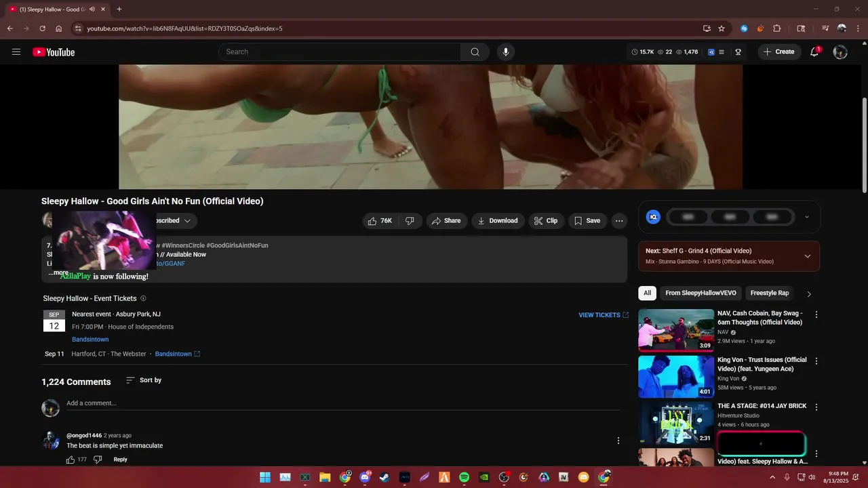The width and height of the screenshot is (868, 488).
Task: Click page vertical scrollbar
Action: pos(865,144)
